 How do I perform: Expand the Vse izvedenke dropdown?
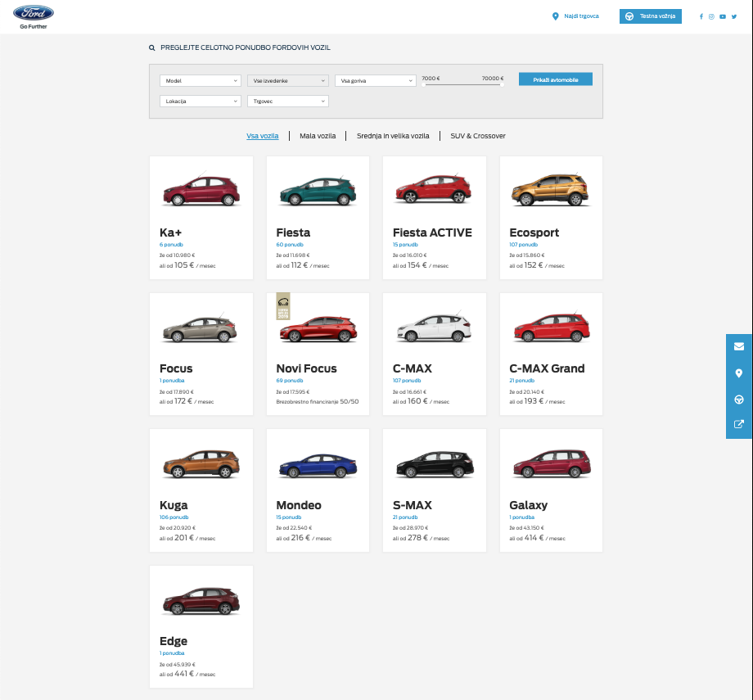click(287, 81)
